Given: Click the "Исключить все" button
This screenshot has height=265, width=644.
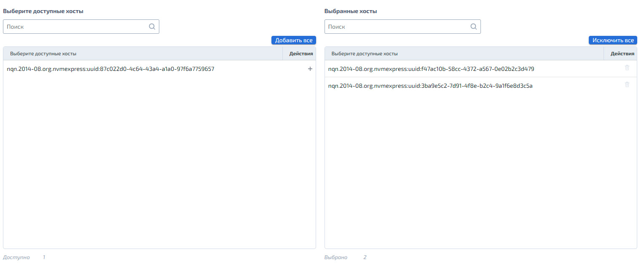Looking at the screenshot, I should pos(613,40).
